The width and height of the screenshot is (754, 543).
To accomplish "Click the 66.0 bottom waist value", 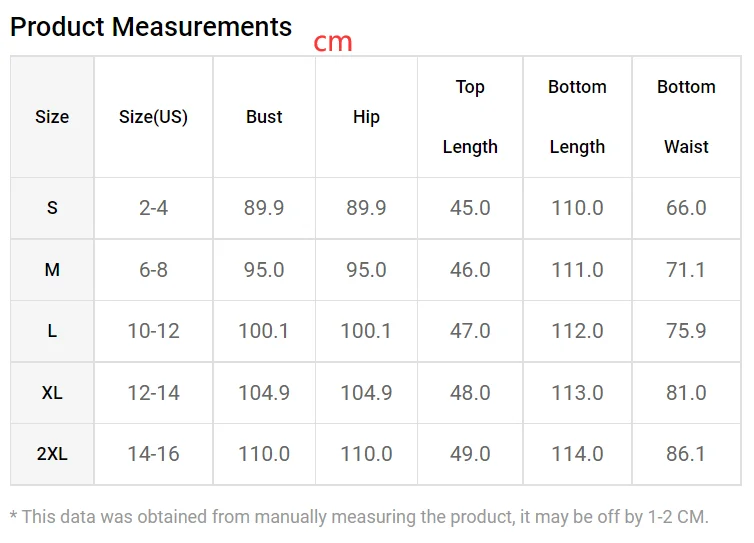I will pyautogui.click(x=686, y=208).
